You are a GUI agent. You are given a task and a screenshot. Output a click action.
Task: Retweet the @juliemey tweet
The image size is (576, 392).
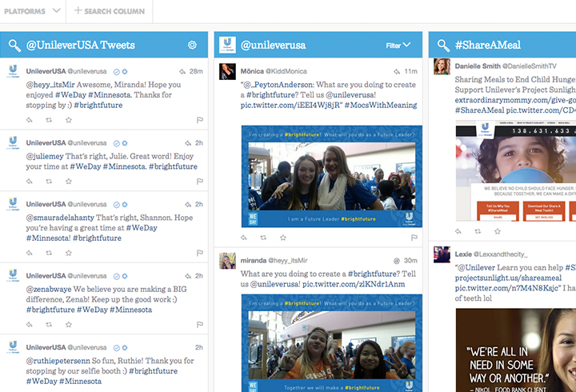click(49, 181)
